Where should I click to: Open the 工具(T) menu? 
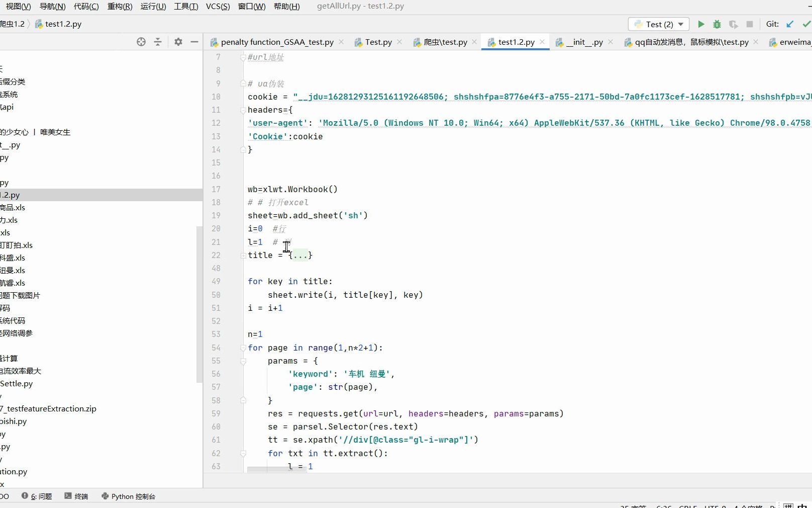click(x=186, y=6)
